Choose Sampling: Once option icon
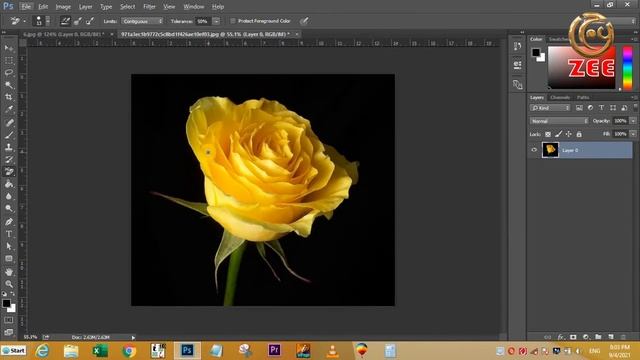The width and height of the screenshot is (640, 360). [x=78, y=21]
